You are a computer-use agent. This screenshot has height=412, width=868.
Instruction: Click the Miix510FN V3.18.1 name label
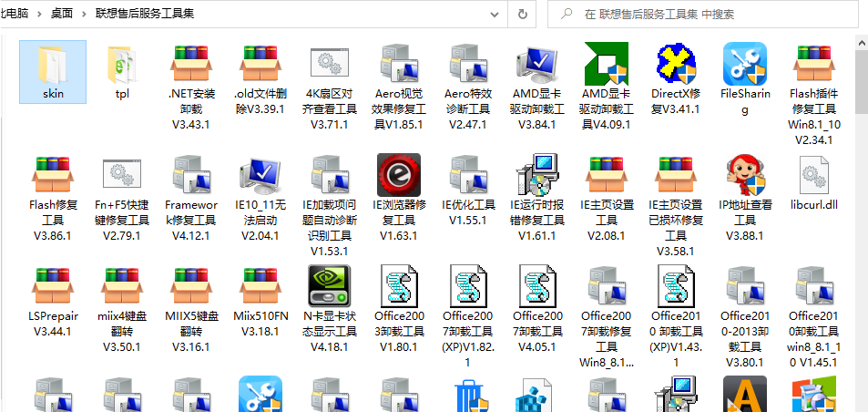pos(260,324)
